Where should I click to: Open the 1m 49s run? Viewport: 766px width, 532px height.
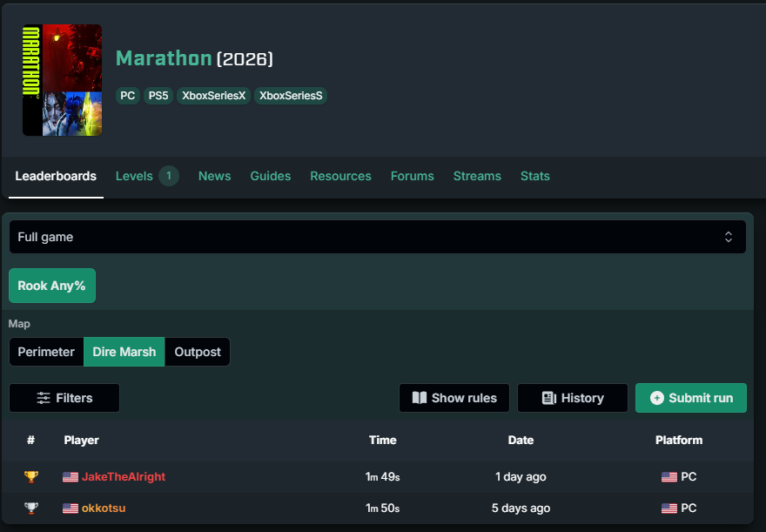point(382,477)
